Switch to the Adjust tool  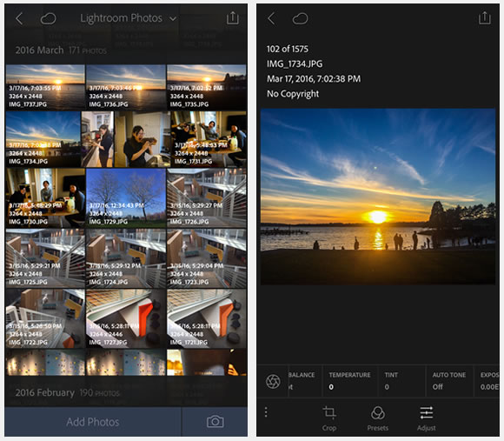coord(427,418)
